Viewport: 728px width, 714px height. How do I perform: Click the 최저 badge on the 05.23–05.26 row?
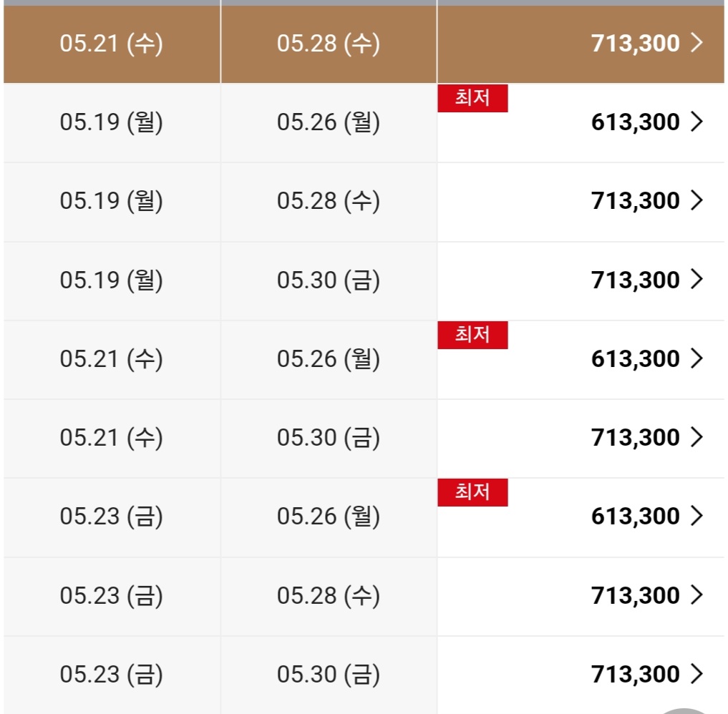click(x=472, y=492)
